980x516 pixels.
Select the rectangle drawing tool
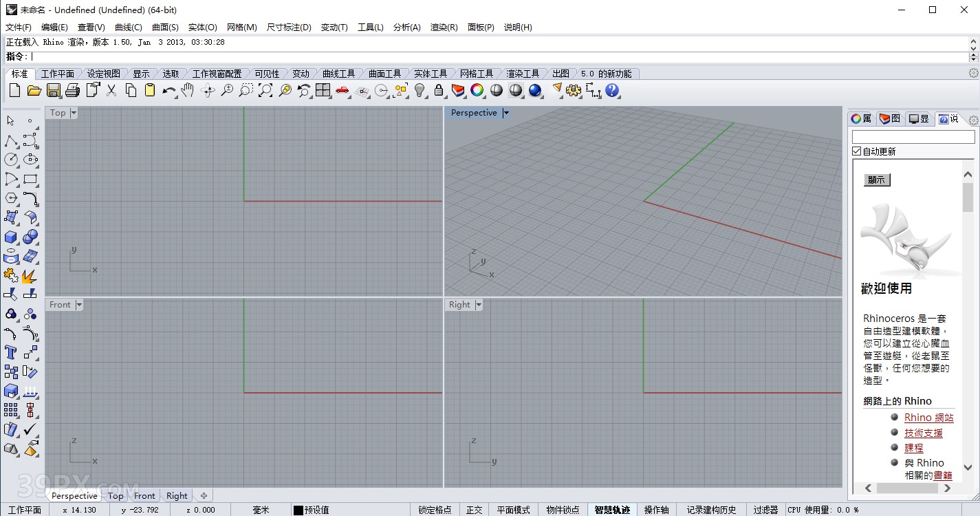[30, 180]
